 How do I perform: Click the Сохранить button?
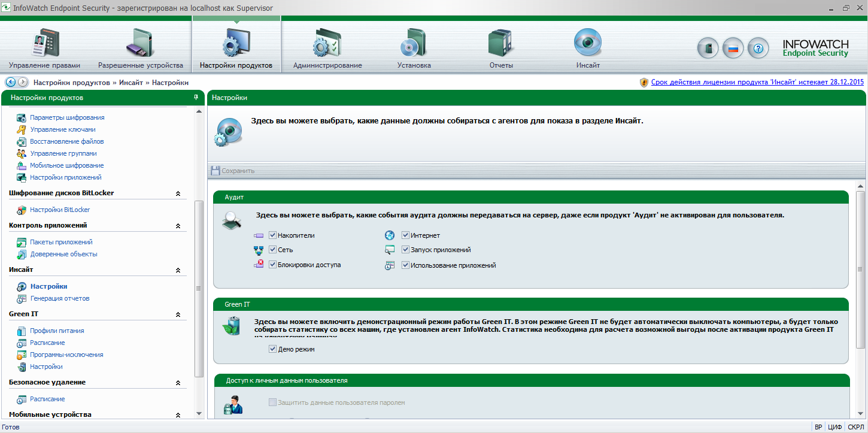point(233,171)
